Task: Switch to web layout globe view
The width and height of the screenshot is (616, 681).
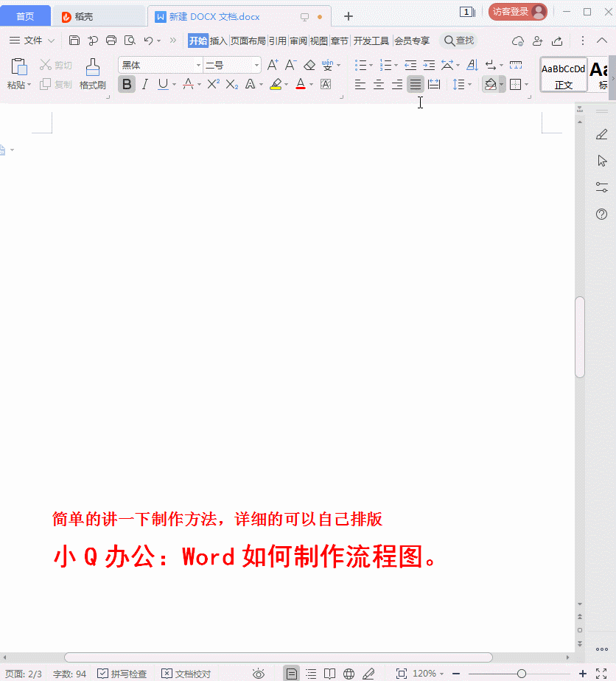Action: click(x=349, y=674)
